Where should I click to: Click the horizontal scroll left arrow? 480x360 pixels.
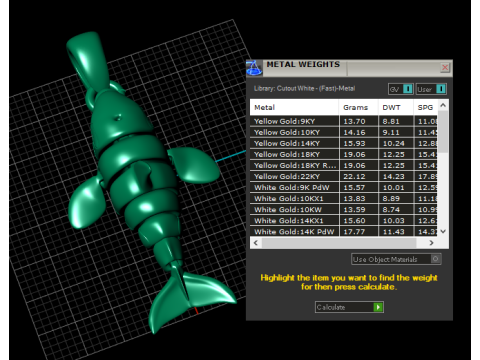click(x=256, y=243)
